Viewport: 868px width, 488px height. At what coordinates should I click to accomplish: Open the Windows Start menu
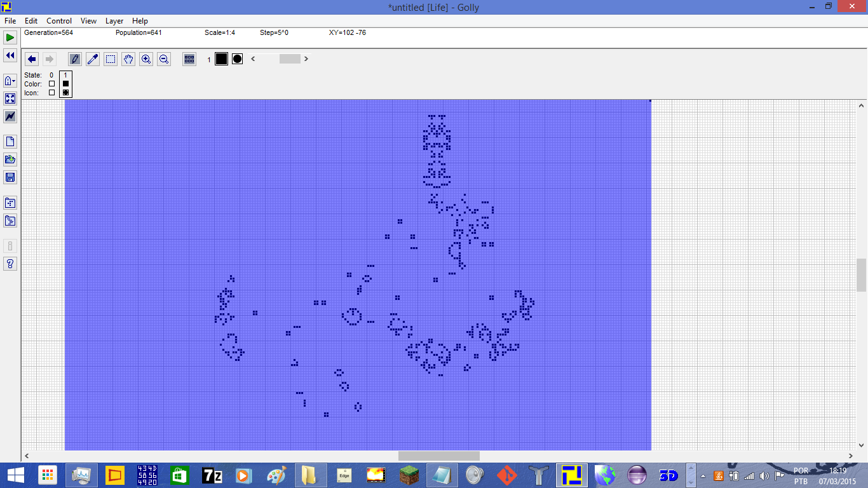coord(15,475)
